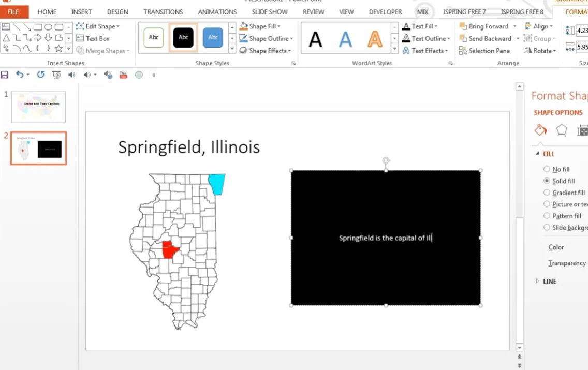588x370 pixels.
Task: Click the YouTube icon in quick access toolbar
Action: click(123, 75)
